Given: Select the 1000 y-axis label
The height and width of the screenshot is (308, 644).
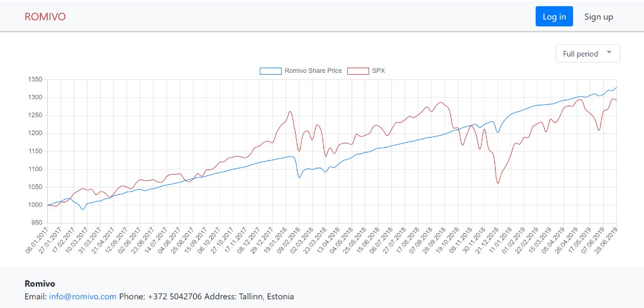Looking at the screenshot, I should tap(36, 206).
